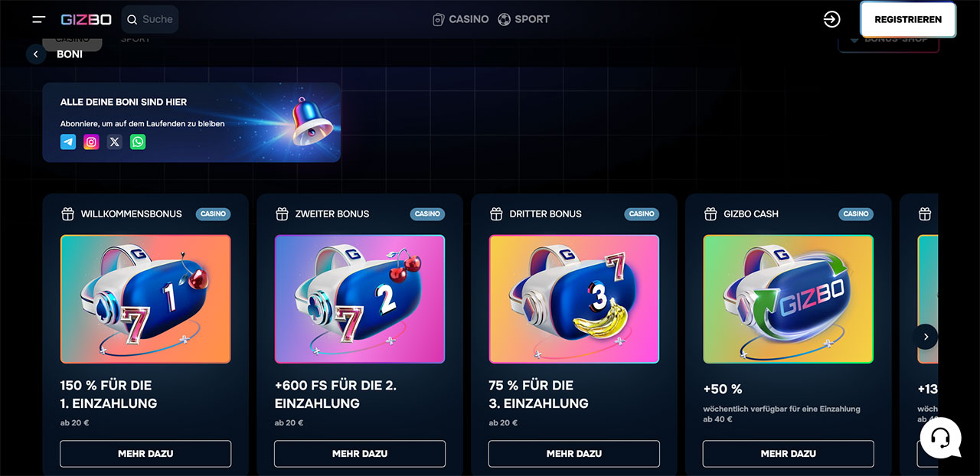Click the login arrow icon
The height and width of the screenshot is (476, 980).
[x=831, y=19]
